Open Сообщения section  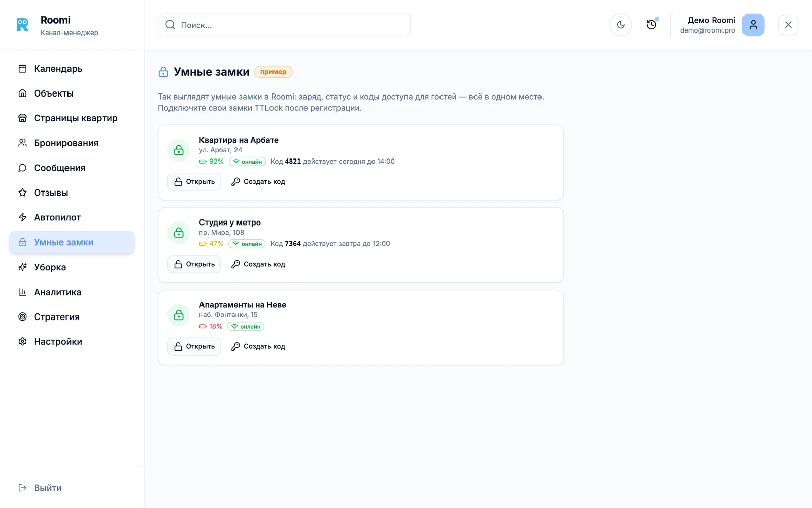pos(72,168)
